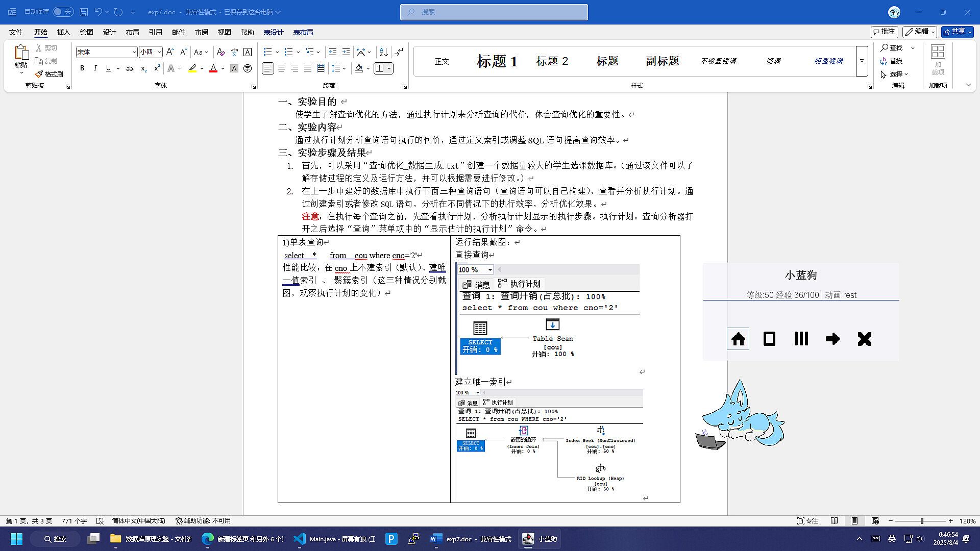The image size is (980, 551).
Task: Adjust the zoom slider in status bar
Action: click(x=922, y=521)
